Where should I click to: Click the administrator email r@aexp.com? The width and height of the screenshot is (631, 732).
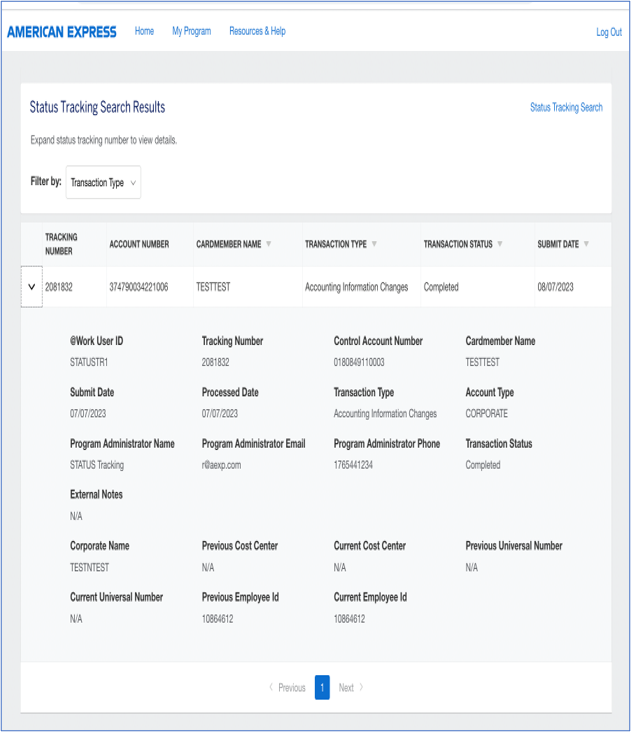pos(221,465)
